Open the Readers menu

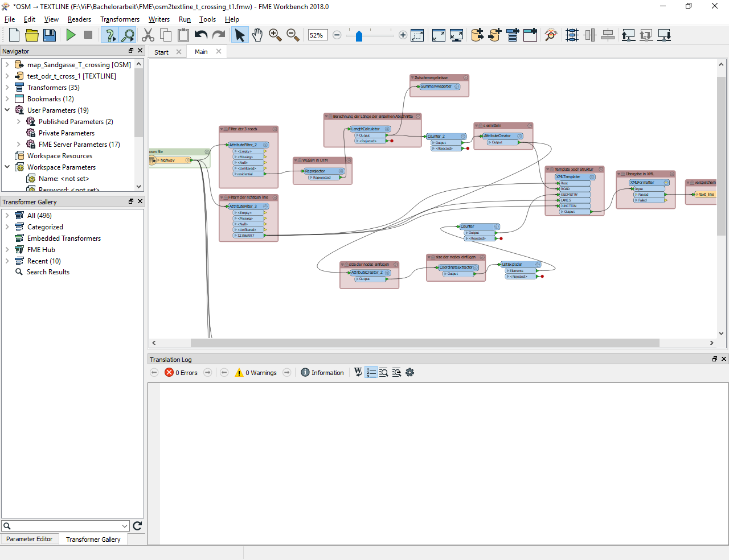pyautogui.click(x=79, y=19)
